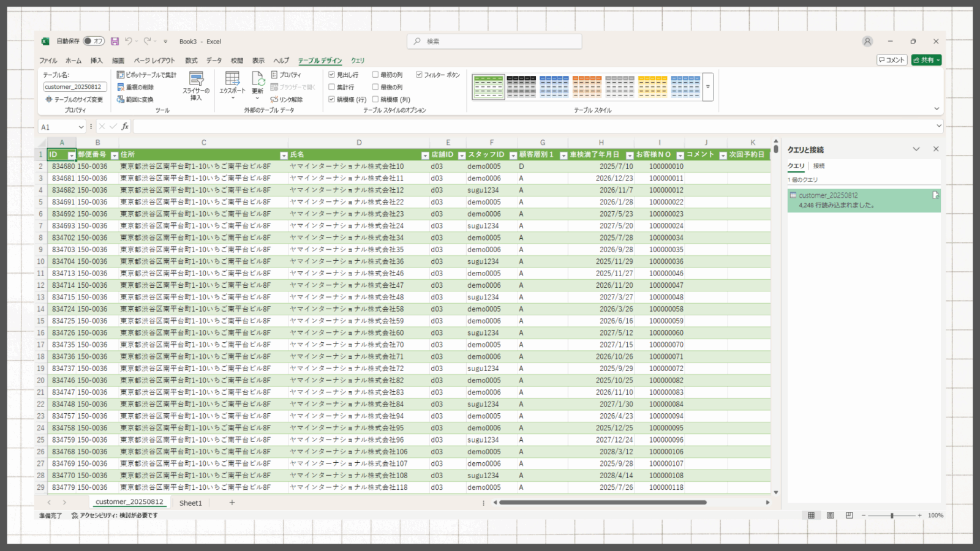980x551 pixels.
Task: Click the Export table data icon
Action: [x=232, y=80]
